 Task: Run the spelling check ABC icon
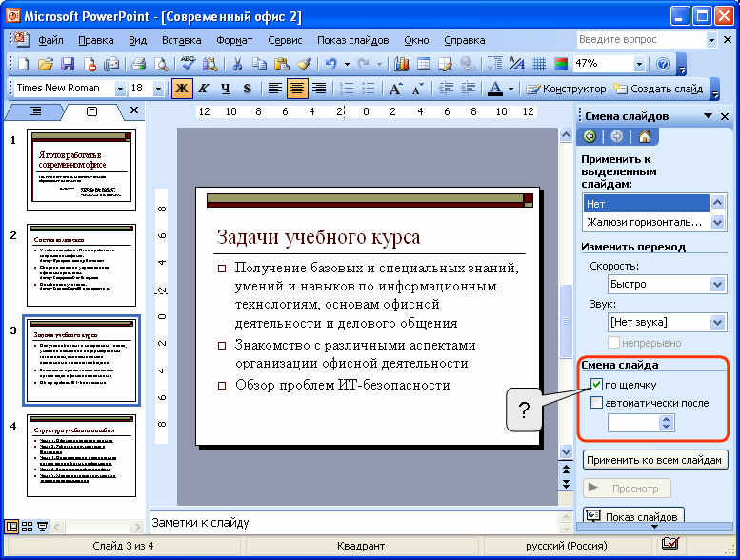tap(188, 64)
